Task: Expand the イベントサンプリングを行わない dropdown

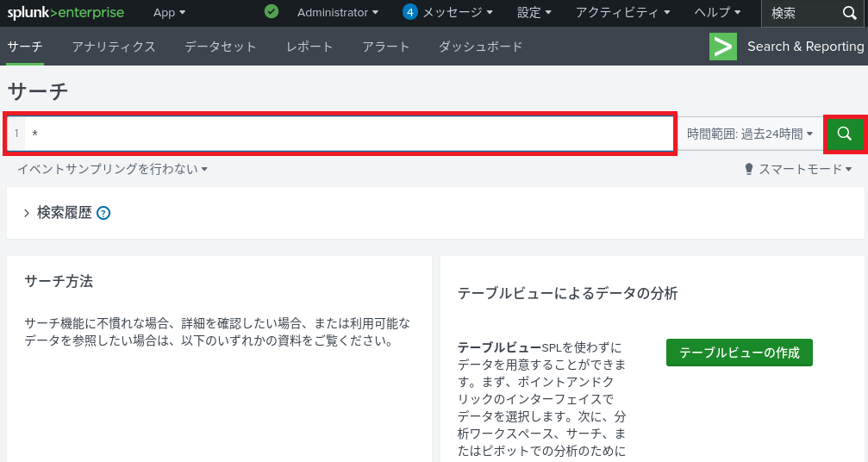Action: point(113,169)
